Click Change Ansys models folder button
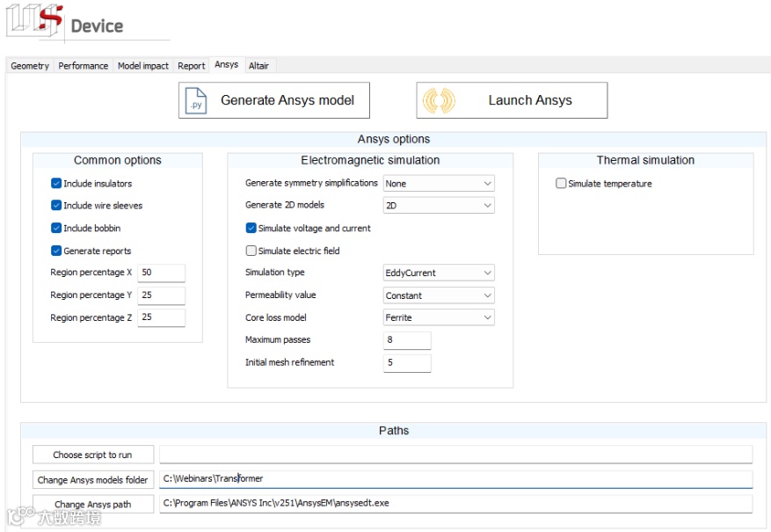 [x=93, y=480]
